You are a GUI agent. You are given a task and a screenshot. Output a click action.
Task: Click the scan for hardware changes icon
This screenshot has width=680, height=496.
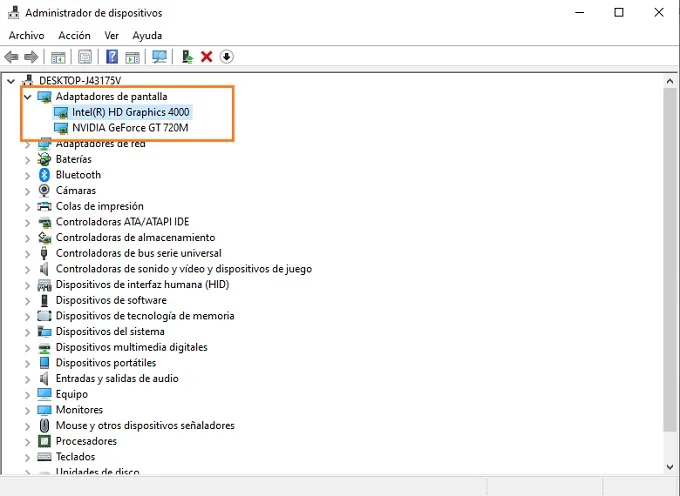coord(159,57)
